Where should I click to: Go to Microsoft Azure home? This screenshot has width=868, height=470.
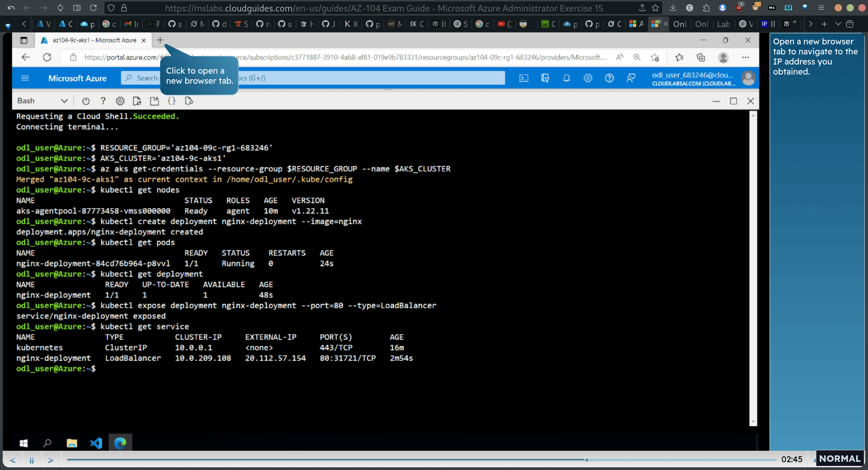click(77, 78)
